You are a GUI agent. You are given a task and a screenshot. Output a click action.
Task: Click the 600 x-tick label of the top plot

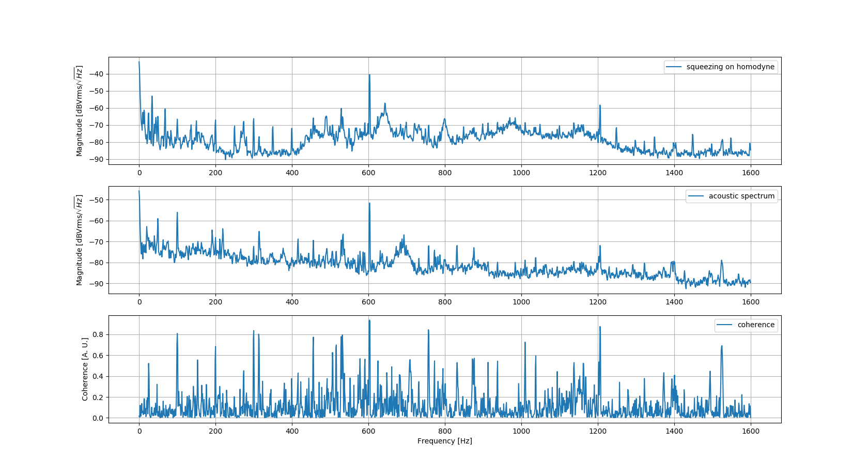point(368,173)
